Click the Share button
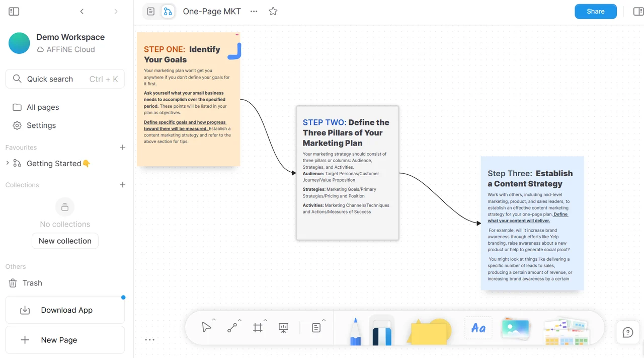This screenshot has height=358, width=644. (x=596, y=11)
